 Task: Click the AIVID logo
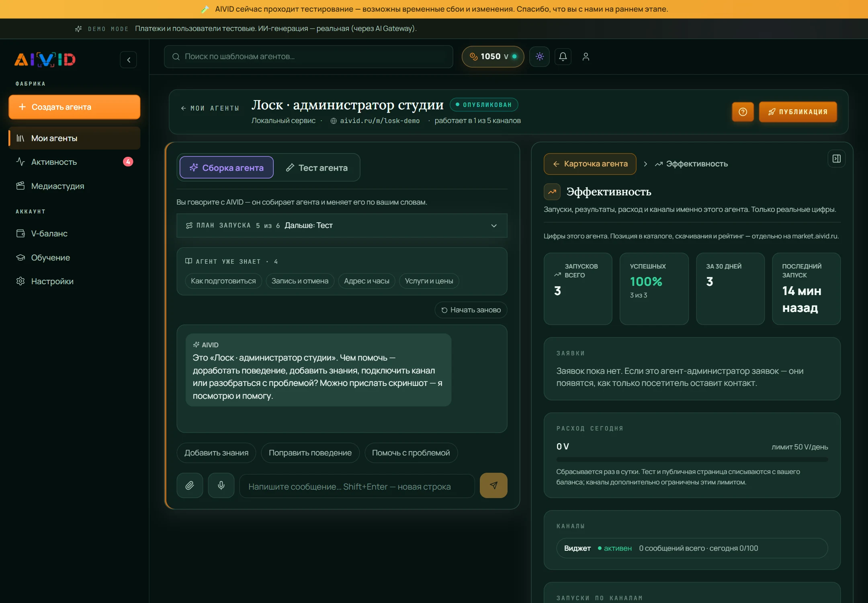(45, 59)
